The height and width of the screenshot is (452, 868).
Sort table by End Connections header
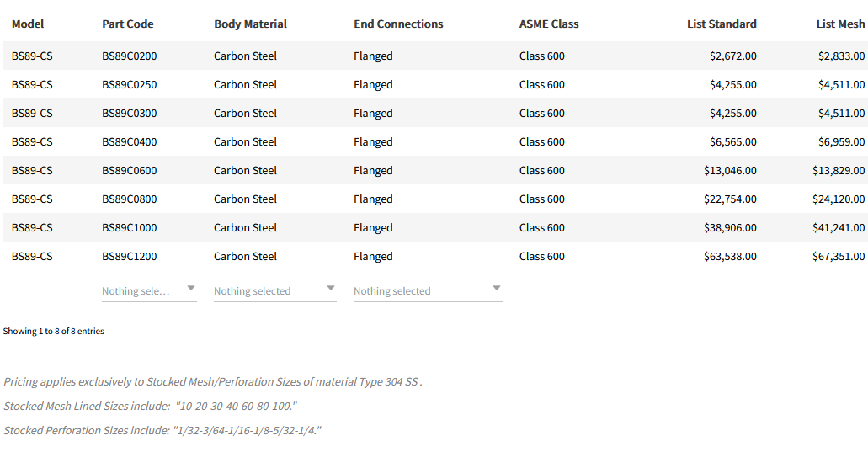tap(398, 24)
